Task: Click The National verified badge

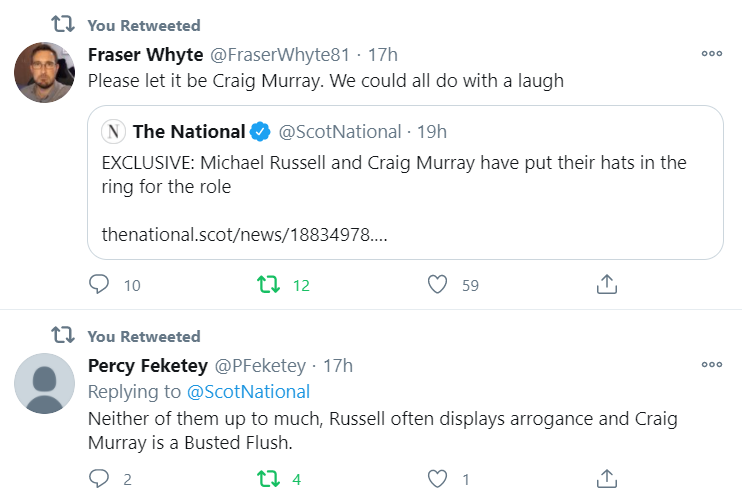Action: (x=260, y=131)
